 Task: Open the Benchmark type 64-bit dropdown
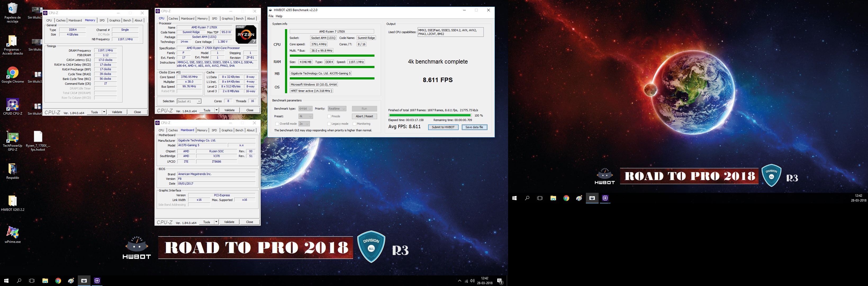point(305,109)
